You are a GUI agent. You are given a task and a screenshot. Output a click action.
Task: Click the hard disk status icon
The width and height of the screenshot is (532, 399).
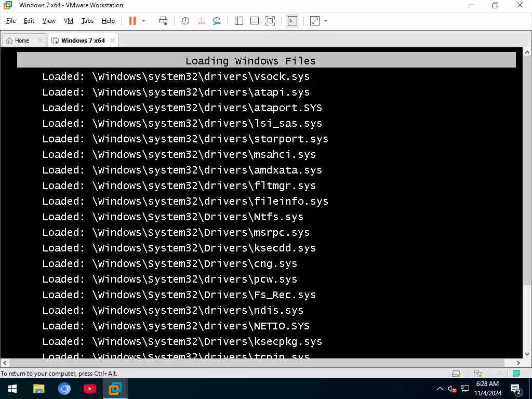[x=456, y=374]
